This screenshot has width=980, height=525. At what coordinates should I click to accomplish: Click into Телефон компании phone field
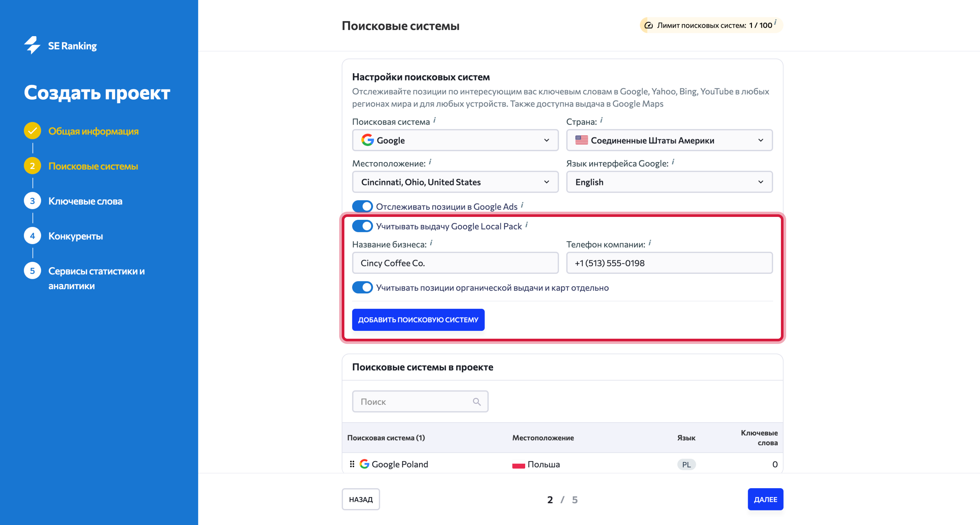670,263
